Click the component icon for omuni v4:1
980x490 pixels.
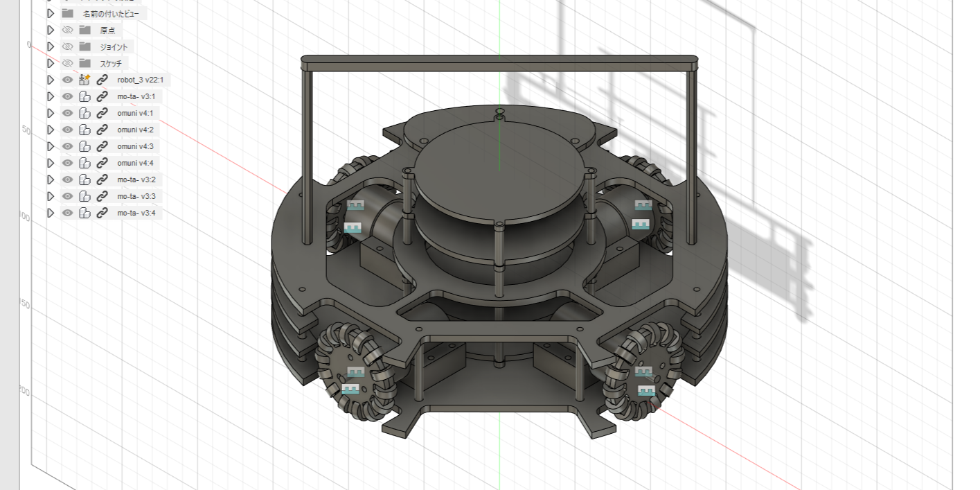tap(85, 113)
